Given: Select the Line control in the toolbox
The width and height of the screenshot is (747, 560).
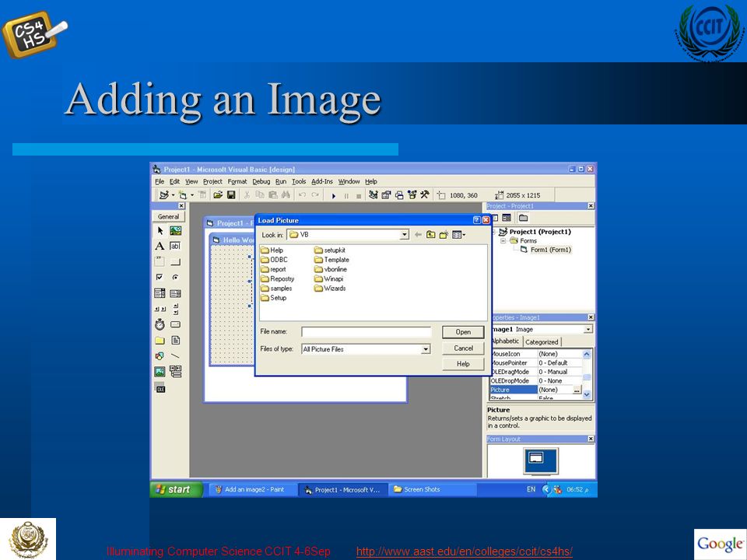Looking at the screenshot, I should coord(176,355).
